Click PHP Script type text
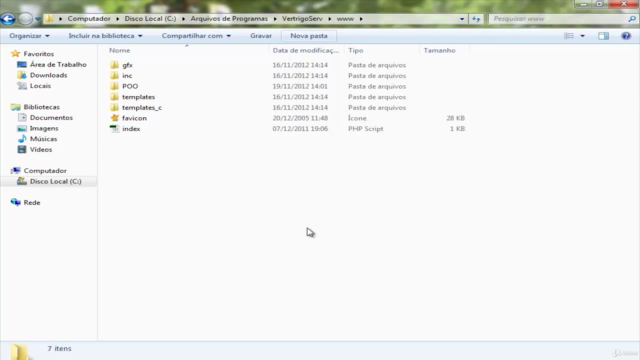The height and width of the screenshot is (360, 640). click(x=366, y=129)
